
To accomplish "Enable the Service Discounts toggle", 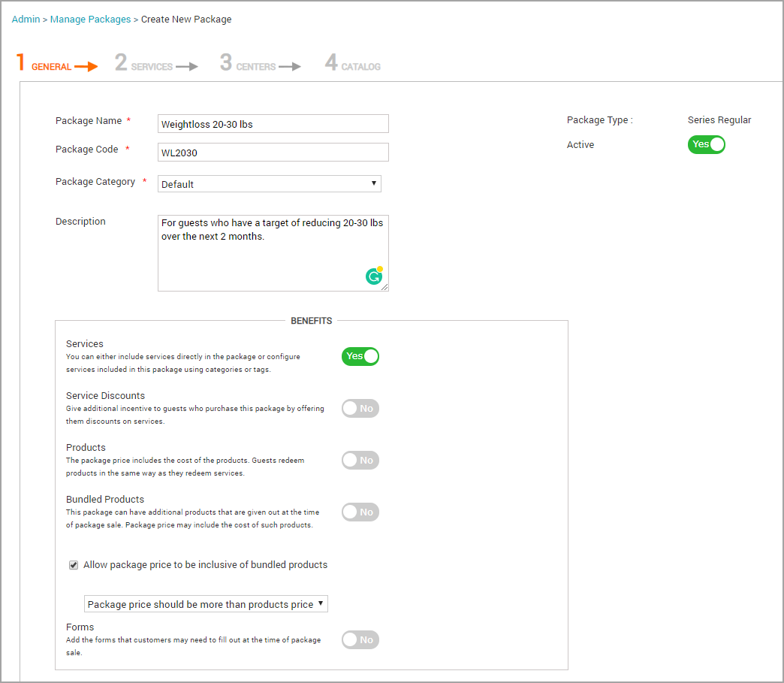I will [x=360, y=408].
